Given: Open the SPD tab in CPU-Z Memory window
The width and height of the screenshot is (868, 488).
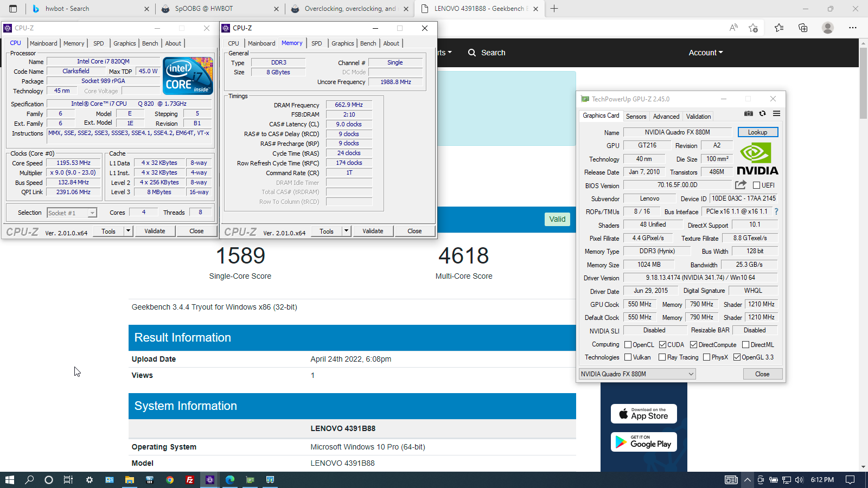Looking at the screenshot, I should pyautogui.click(x=317, y=43).
